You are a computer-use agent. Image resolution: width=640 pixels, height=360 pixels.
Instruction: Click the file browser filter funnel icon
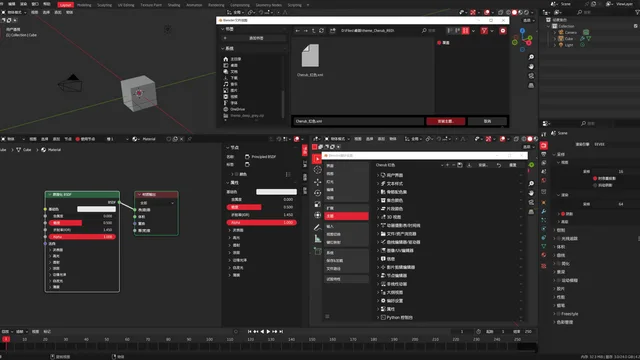[x=484, y=31]
